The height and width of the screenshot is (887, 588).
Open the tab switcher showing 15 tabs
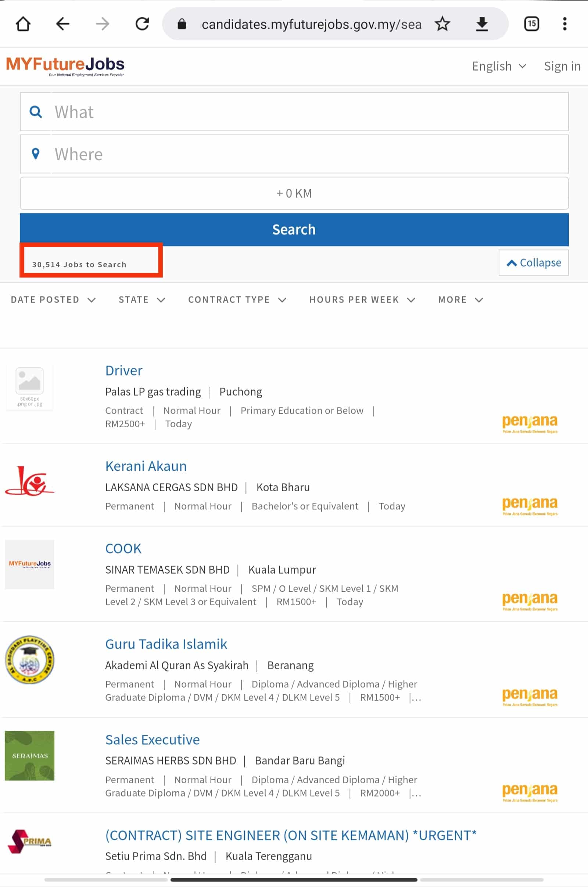pos(531,24)
